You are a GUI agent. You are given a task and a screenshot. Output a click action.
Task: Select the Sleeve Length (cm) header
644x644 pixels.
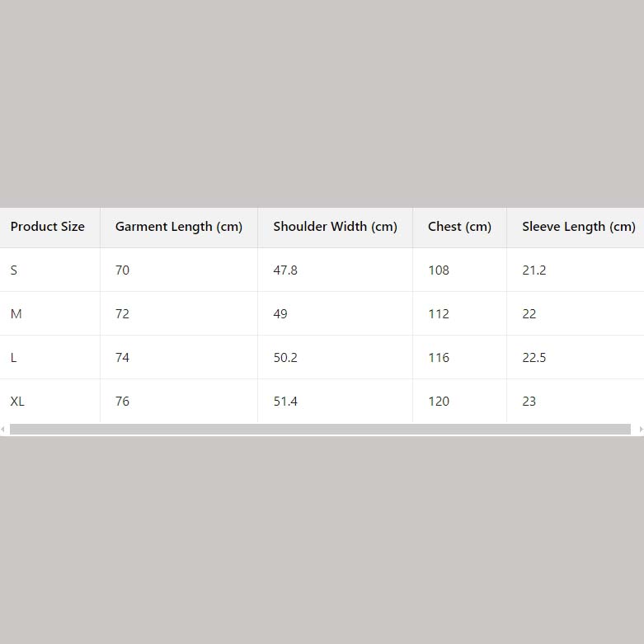point(578,227)
